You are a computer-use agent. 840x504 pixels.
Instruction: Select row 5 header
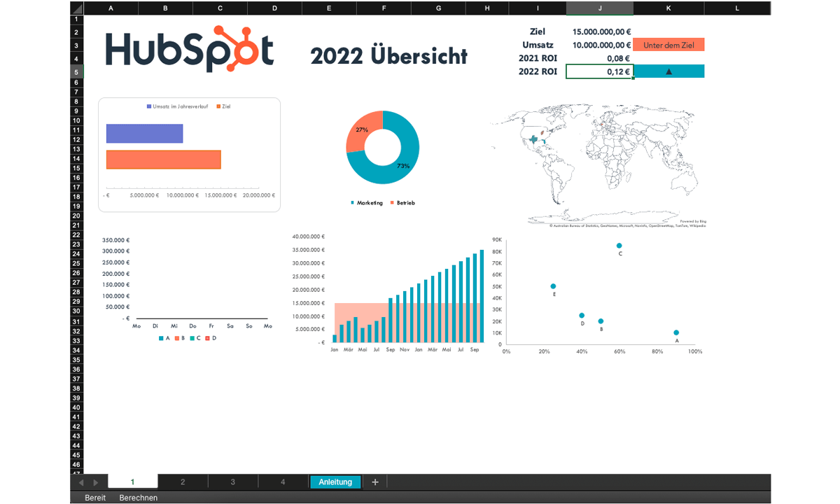tap(76, 71)
